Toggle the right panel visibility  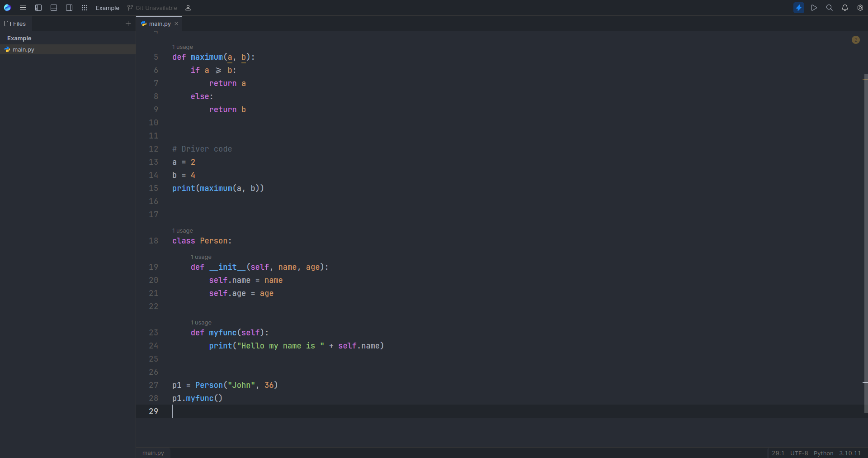tap(69, 8)
